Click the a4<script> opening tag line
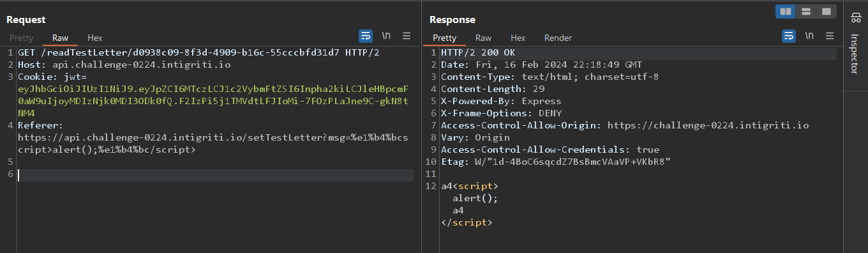This screenshot has height=253, width=868. [x=469, y=186]
